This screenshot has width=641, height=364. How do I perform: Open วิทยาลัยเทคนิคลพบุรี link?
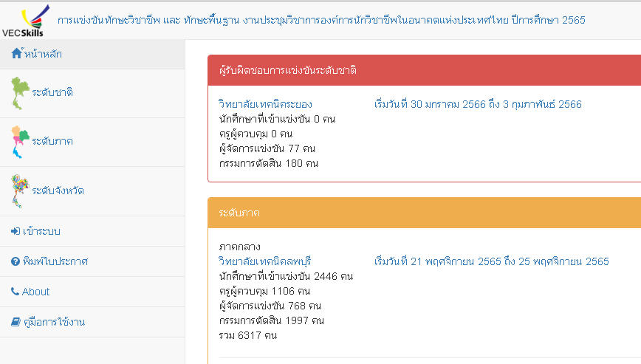coord(265,261)
